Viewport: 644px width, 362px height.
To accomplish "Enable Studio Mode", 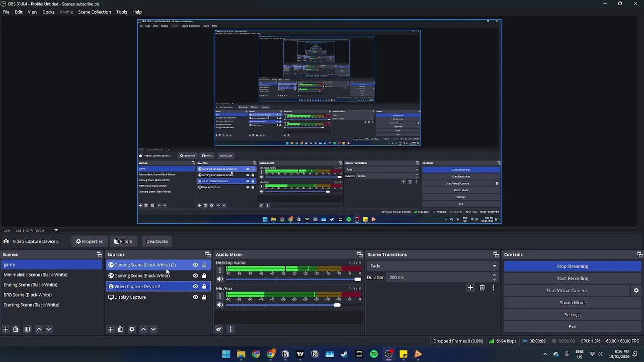I will (x=573, y=303).
